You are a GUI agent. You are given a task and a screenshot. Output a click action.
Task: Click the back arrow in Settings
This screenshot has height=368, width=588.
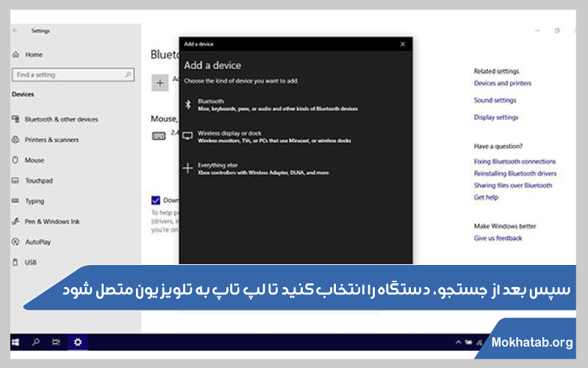15,31
